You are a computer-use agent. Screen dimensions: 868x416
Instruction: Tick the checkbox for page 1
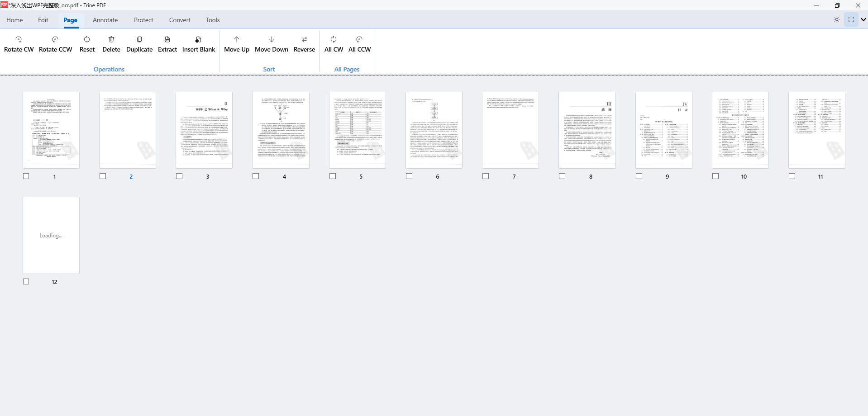click(26, 176)
